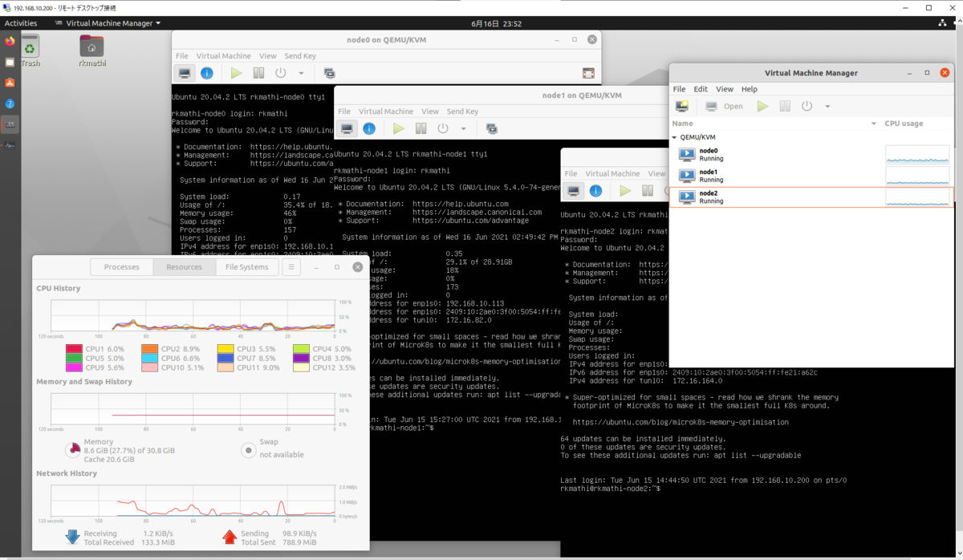Start VM using play icon in Virtual Machine Manager
Image resolution: width=963 pixels, height=560 pixels.
pos(762,106)
